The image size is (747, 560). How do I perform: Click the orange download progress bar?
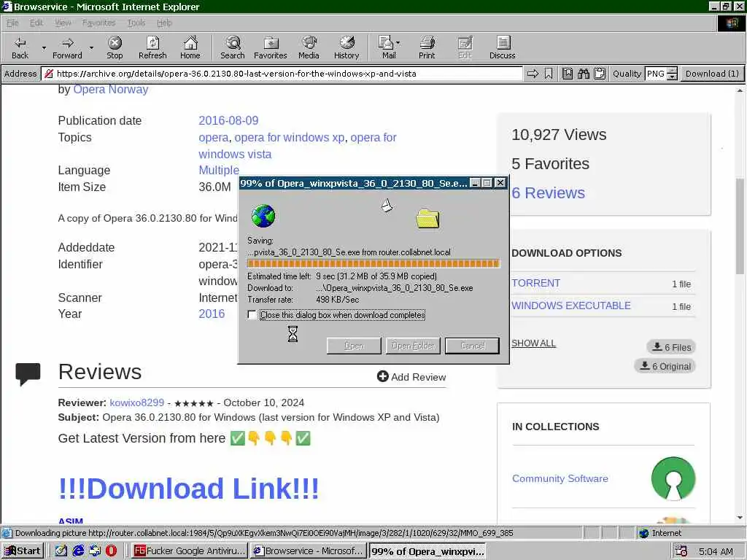point(373,263)
